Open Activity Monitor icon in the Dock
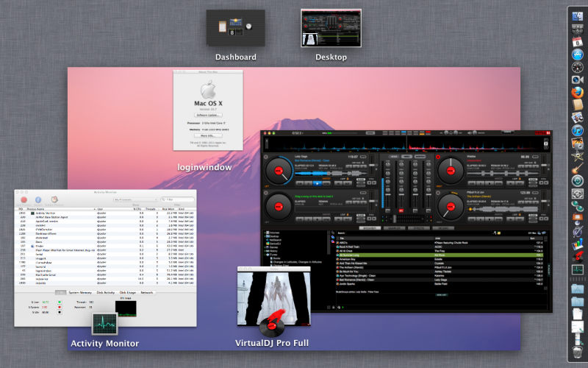The width and height of the screenshot is (588, 368). tap(578, 269)
